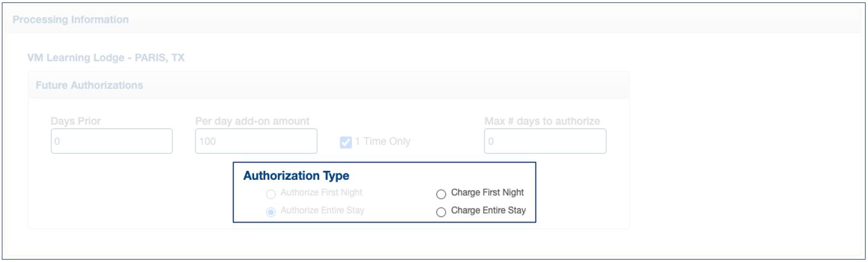
Task: Click the Charge First Night label text
Action: [487, 193]
